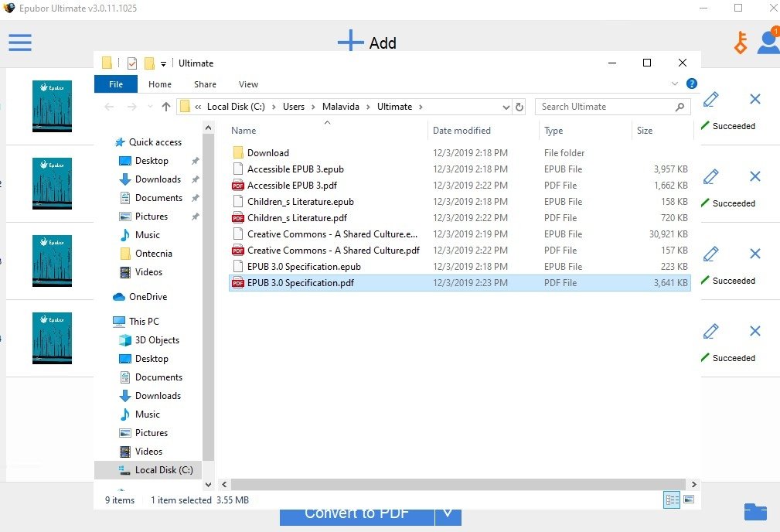Screen dimensions: 780x532
Task: Select the fourth book cover thumbnail in Epubor
Action: (x=52, y=338)
